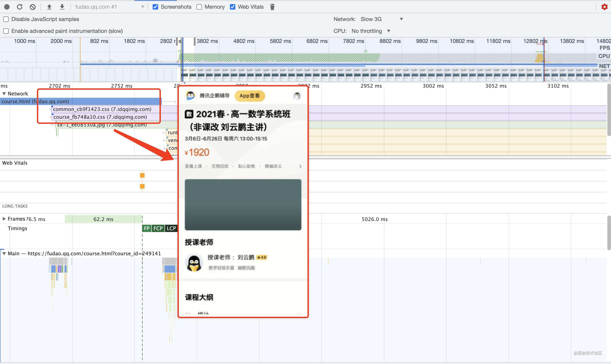Click trash can collect garbage icon
The image size is (611, 364).
pyautogui.click(x=272, y=7)
